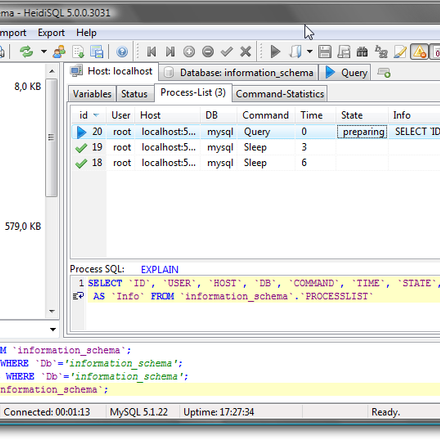This screenshot has height=440, width=440.
Task: Click the EXPLAIN link
Action: pos(160,269)
